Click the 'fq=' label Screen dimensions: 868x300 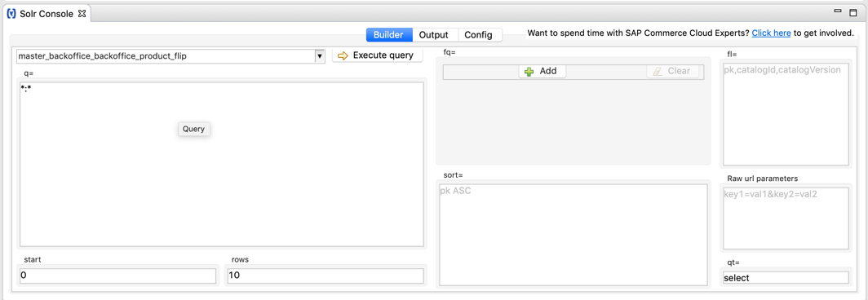tap(449, 53)
